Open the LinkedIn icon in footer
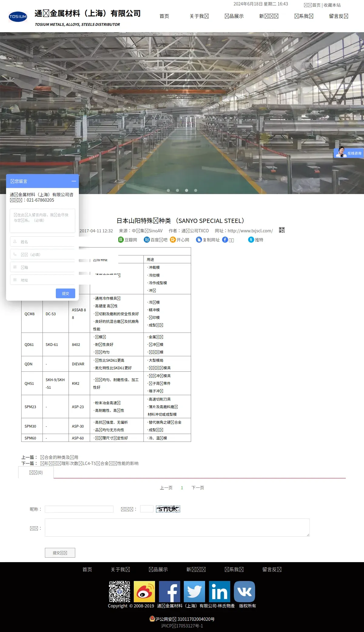 tap(220, 592)
